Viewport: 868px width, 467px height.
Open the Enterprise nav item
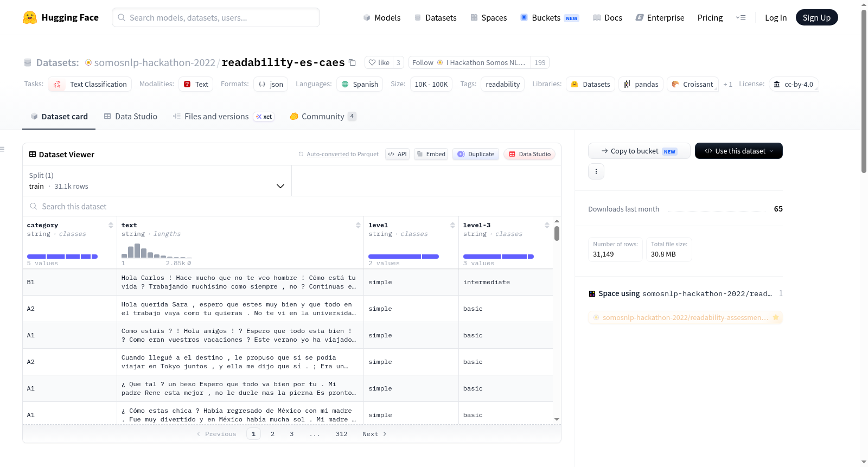coord(660,17)
